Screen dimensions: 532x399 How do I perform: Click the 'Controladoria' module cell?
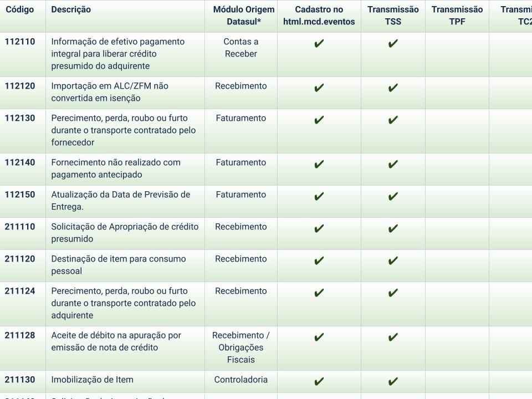pyautogui.click(x=241, y=380)
